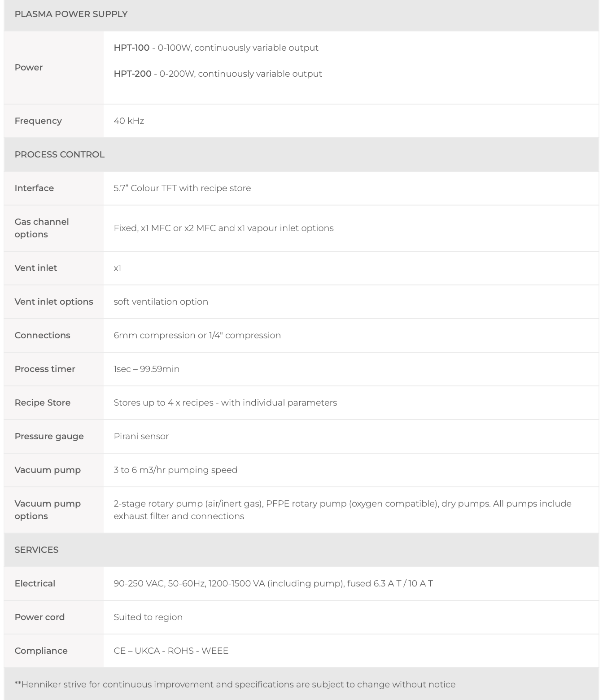Click the Pirani sensor pressure gauge value

[141, 436]
